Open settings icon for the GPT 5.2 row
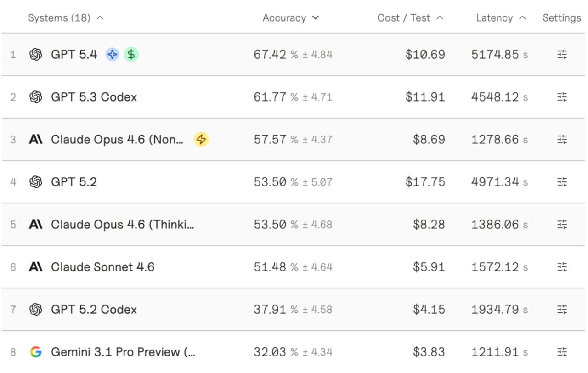Viewport: 588px width, 373px height. [x=562, y=182]
